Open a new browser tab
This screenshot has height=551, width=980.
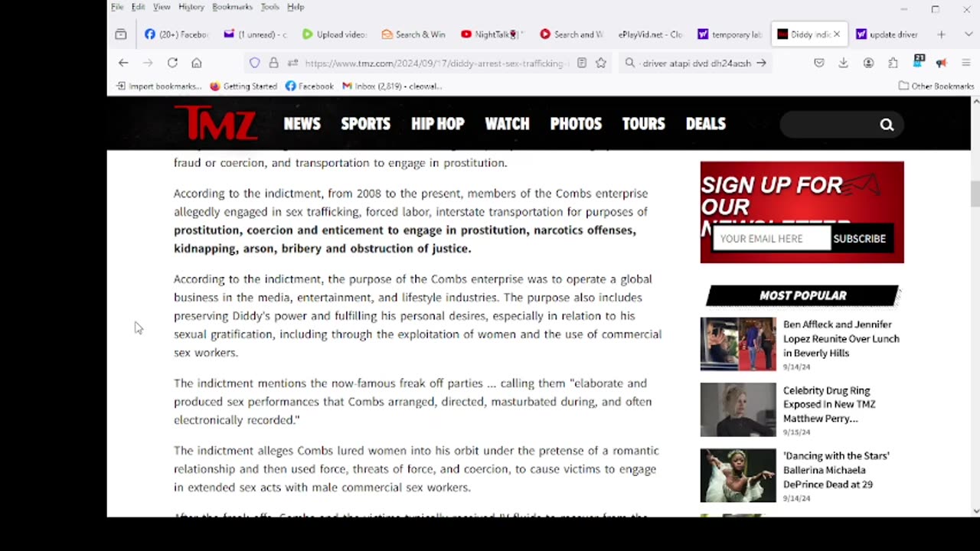point(941,34)
